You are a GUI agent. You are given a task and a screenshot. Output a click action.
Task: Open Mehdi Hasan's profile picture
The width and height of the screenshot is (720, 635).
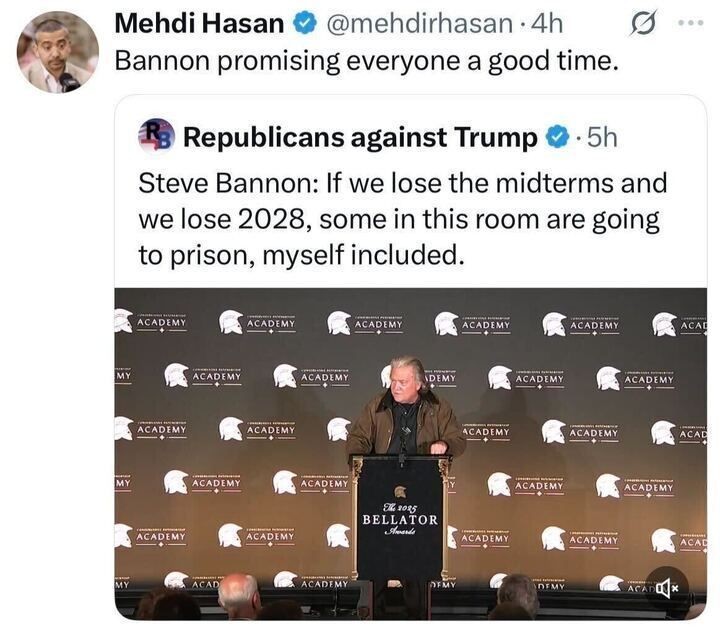click(x=58, y=53)
